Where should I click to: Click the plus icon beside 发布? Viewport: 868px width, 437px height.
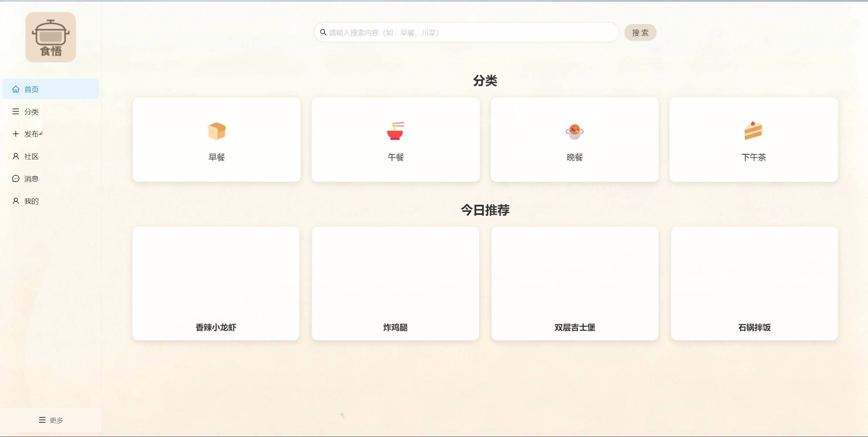(16, 134)
